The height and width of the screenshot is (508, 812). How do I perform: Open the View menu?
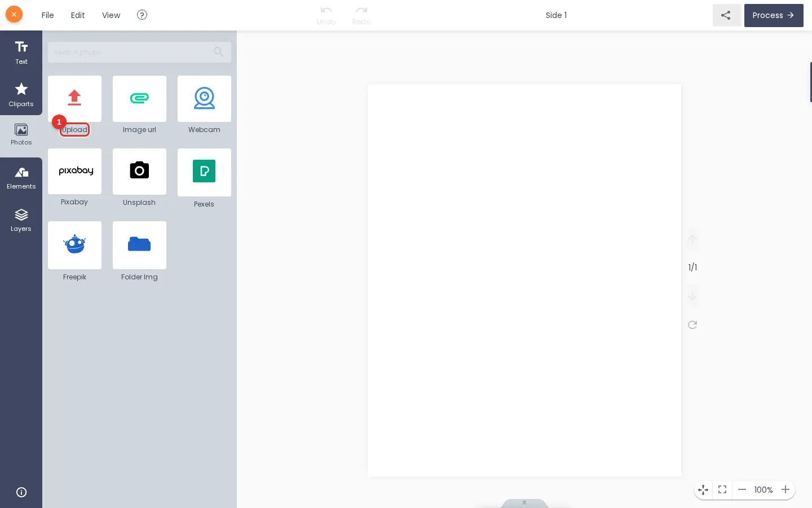111,15
